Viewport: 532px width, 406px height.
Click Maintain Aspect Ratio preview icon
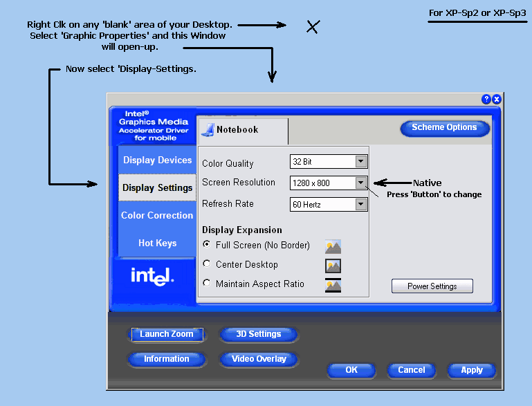(333, 285)
